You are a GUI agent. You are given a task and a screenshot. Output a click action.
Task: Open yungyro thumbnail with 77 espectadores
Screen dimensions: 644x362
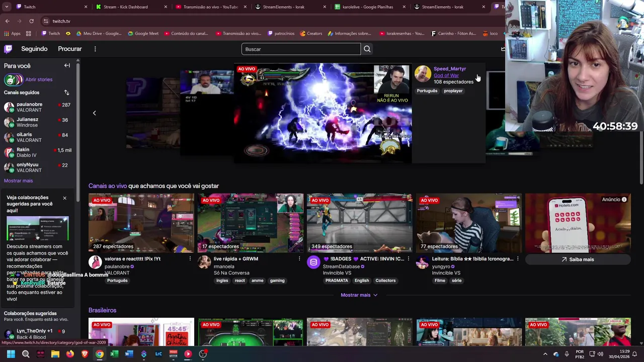[468, 223]
